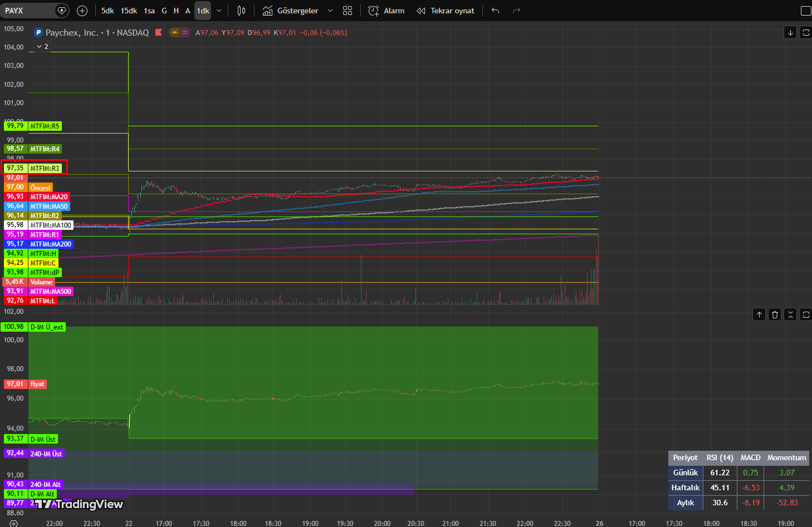The image size is (812, 527).
Task: Move the price pane down
Action: (790, 32)
